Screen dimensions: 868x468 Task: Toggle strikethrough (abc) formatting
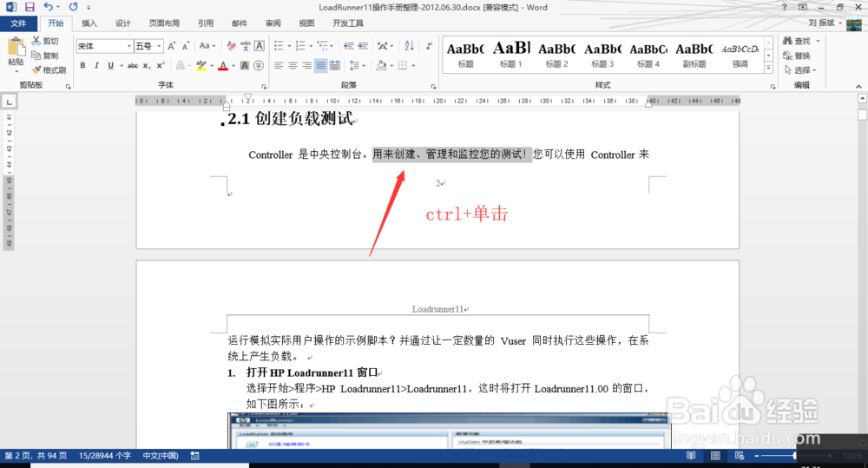pos(133,65)
